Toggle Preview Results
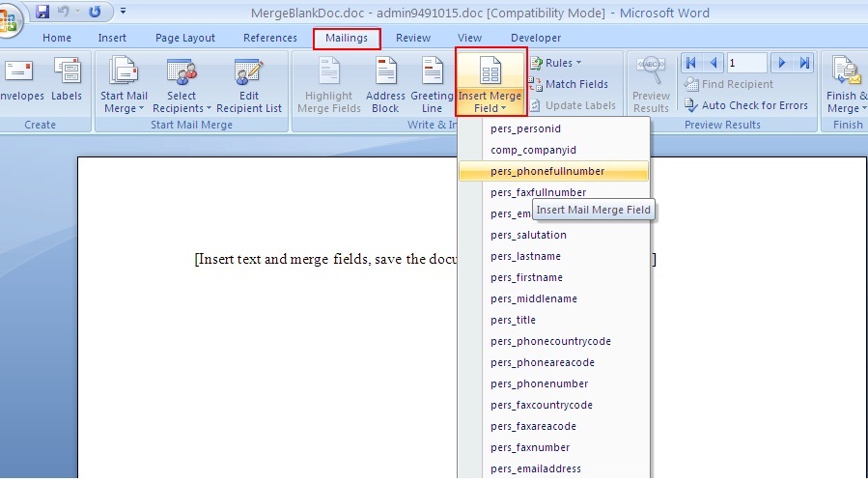The width and height of the screenshot is (868, 482). pos(651,84)
